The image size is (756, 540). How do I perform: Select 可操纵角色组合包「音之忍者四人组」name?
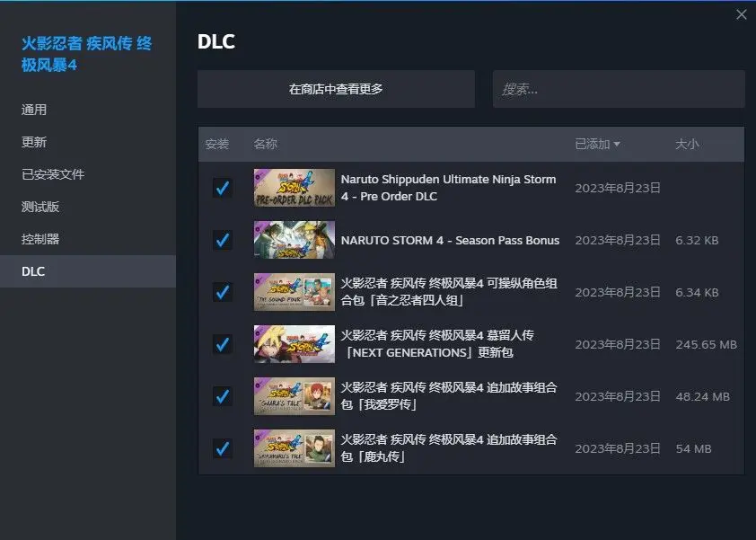pos(449,292)
